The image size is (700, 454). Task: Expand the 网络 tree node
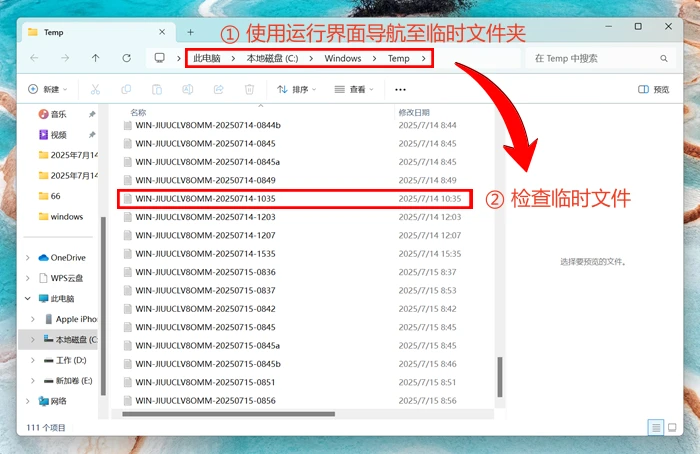click(28, 401)
